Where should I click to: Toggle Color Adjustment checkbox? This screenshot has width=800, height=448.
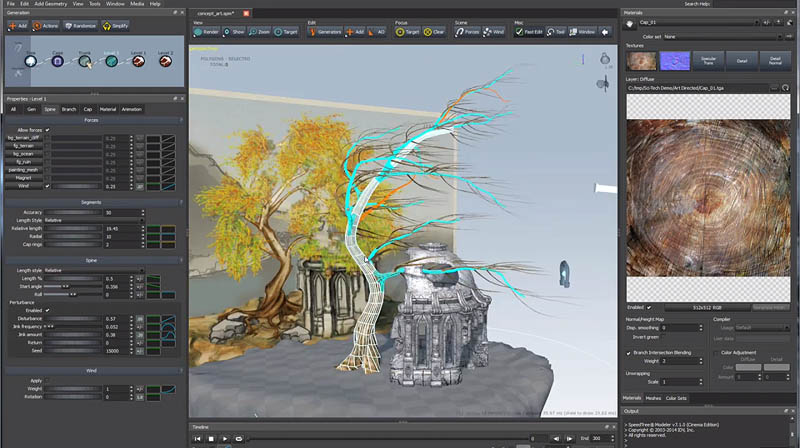coord(716,353)
